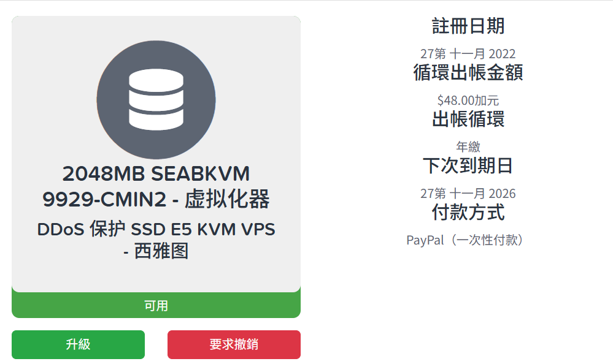Click the red 要求撤銷 cancellation button
Screen dimensions: 613x364
pyautogui.click(x=234, y=344)
